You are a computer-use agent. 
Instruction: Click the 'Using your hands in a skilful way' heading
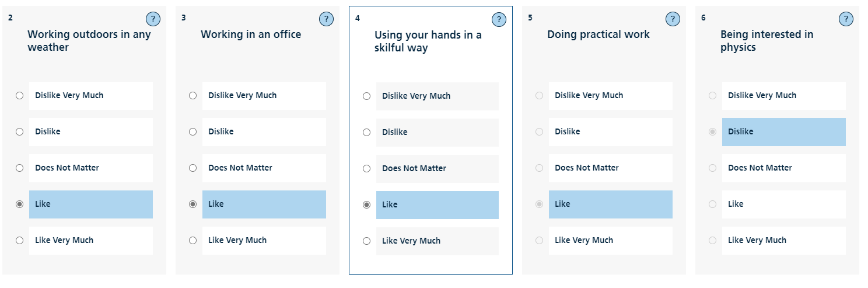tap(428, 41)
